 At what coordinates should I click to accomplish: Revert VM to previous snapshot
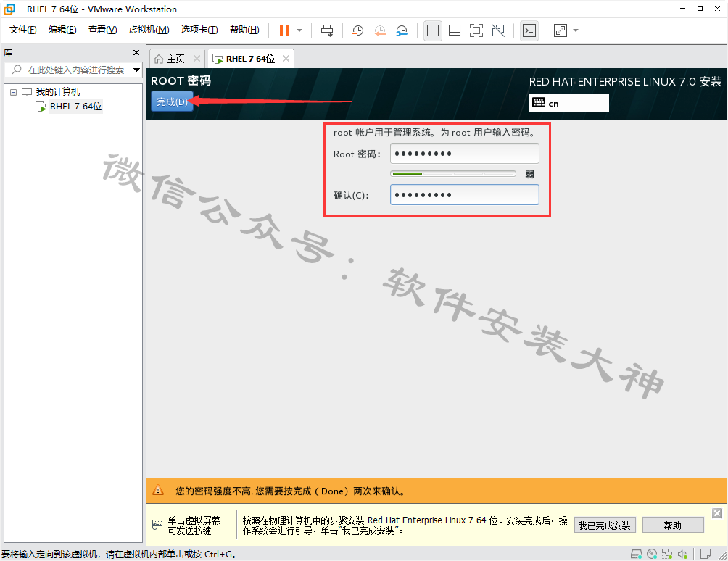pos(380,30)
